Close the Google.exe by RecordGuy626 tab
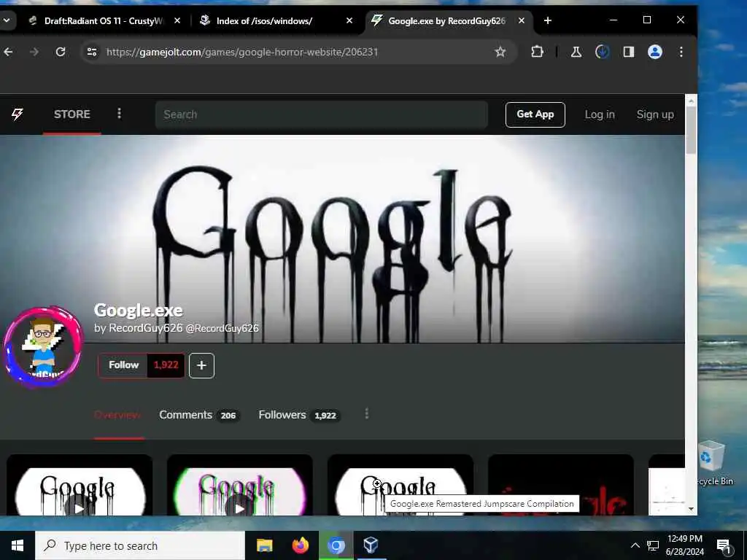Viewport: 747px width, 560px height. pyautogui.click(x=522, y=21)
